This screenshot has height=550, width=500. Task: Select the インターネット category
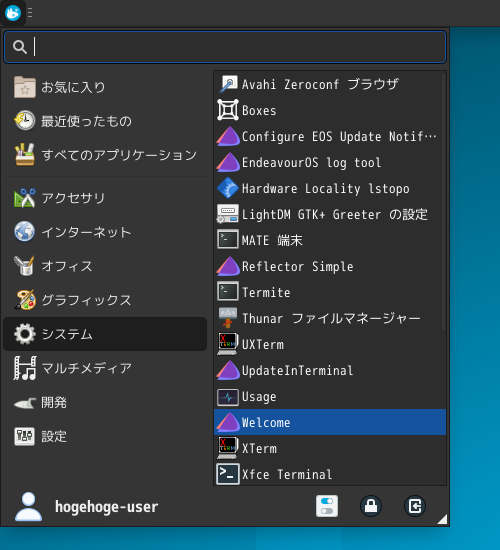(105, 232)
